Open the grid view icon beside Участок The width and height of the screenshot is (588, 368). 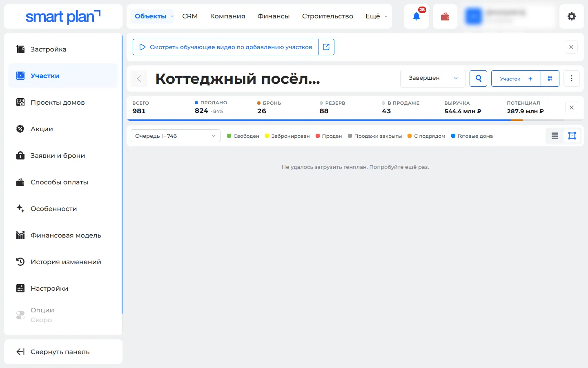click(x=550, y=79)
